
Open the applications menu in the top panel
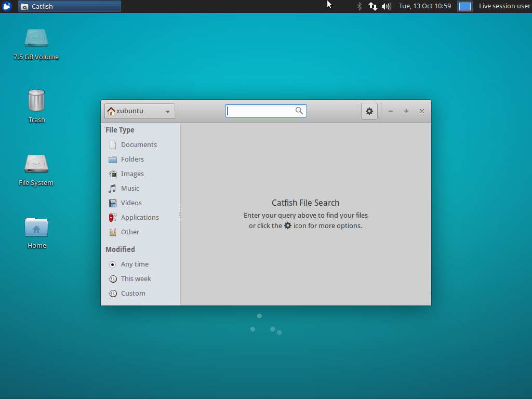(6, 6)
